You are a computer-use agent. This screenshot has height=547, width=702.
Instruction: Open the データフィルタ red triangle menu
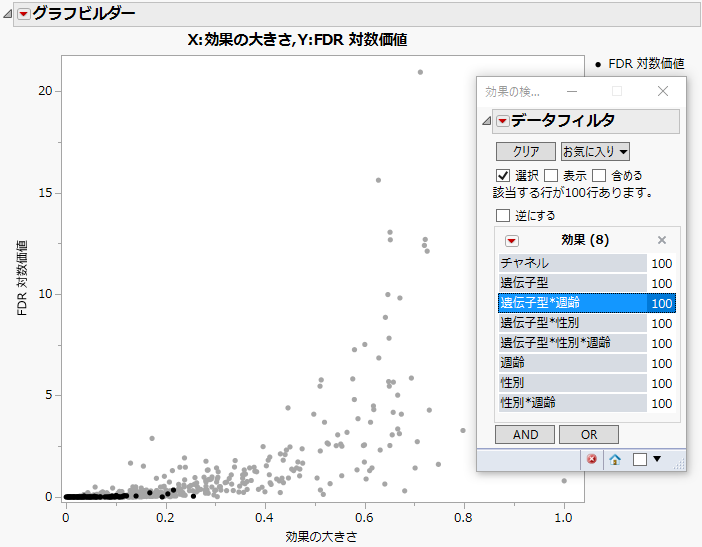pyautogui.click(x=503, y=121)
